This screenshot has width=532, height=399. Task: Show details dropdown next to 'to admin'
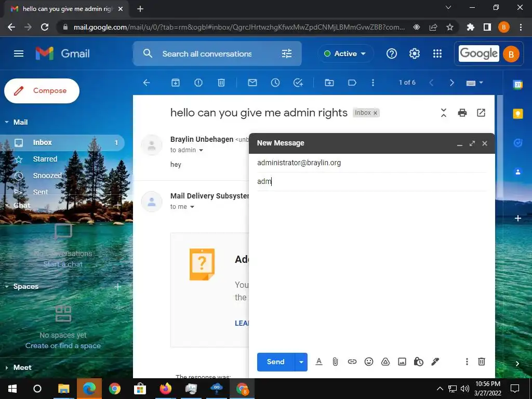tap(201, 150)
